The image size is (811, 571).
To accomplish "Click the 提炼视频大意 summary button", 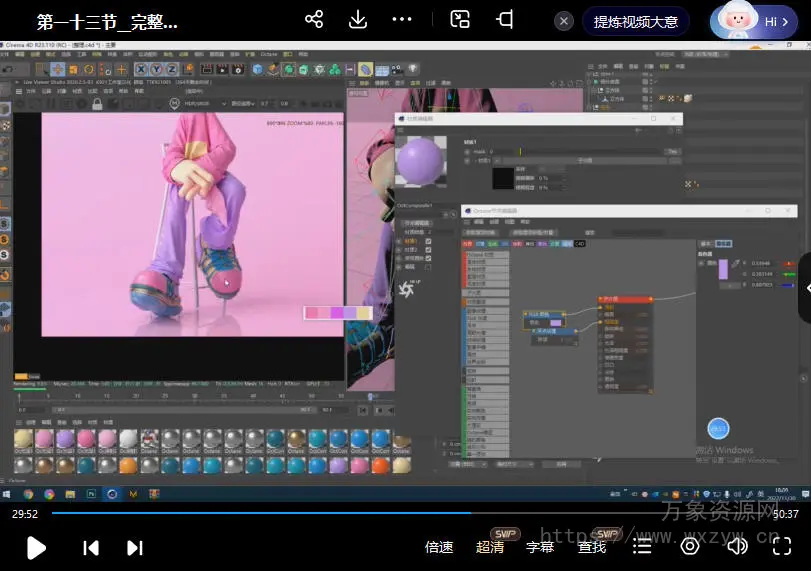I will [x=636, y=21].
